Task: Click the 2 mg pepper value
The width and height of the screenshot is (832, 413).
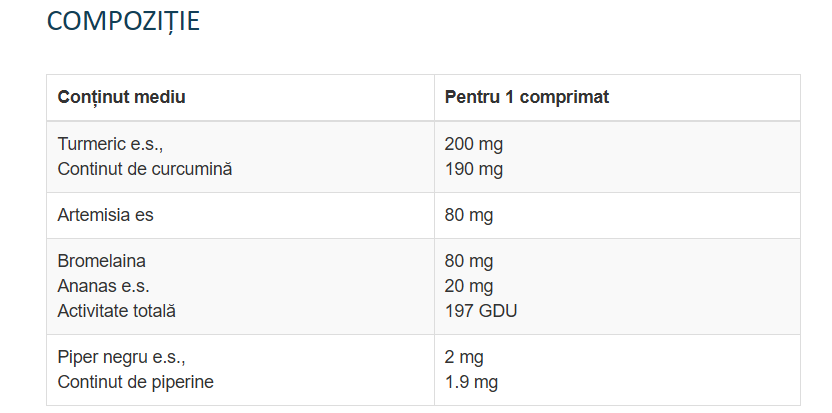Action: [x=464, y=357]
